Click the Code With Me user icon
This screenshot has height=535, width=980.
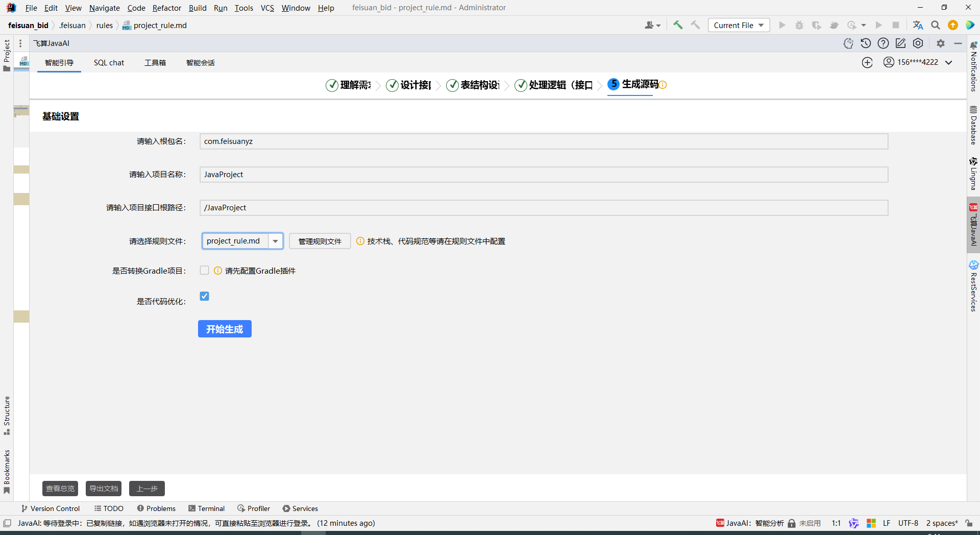coord(652,25)
